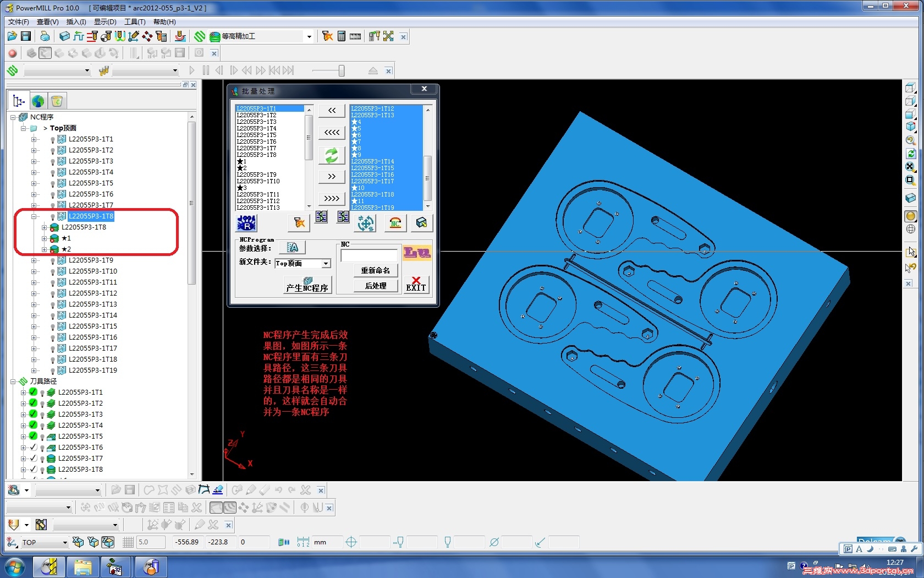Open the 文件(F) menu

click(x=19, y=22)
